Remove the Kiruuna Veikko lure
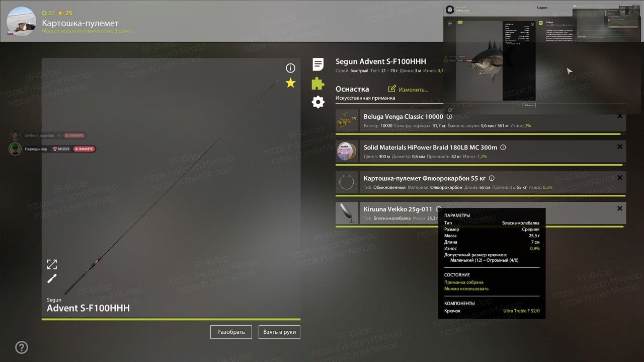This screenshot has width=644, height=362. point(620,208)
